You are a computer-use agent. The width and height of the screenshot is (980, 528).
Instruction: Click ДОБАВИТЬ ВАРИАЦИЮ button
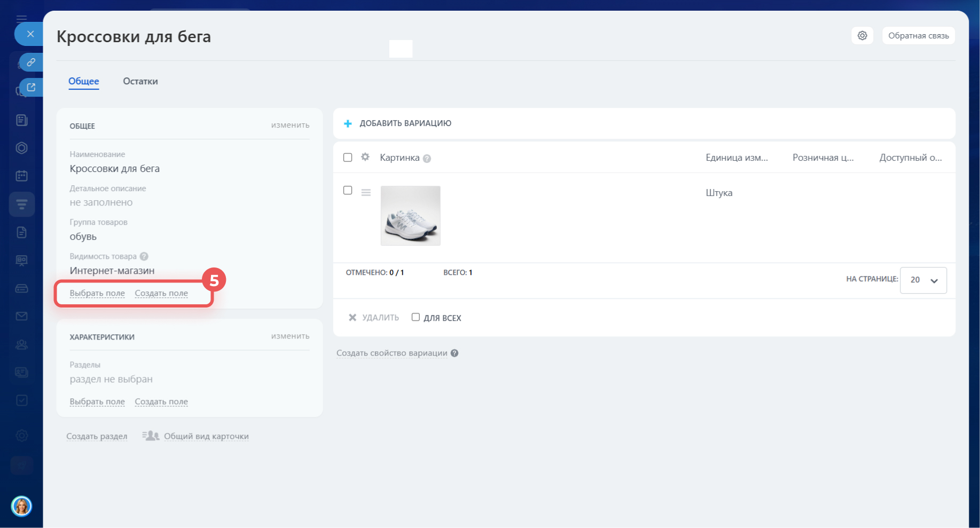click(x=398, y=123)
